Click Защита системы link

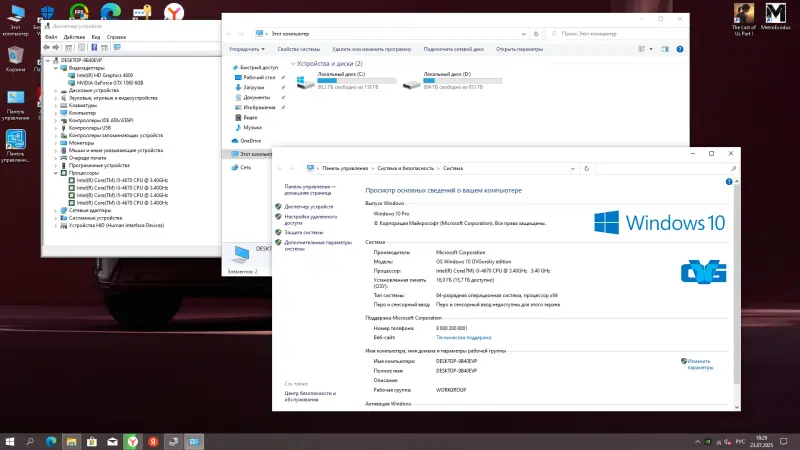click(304, 232)
